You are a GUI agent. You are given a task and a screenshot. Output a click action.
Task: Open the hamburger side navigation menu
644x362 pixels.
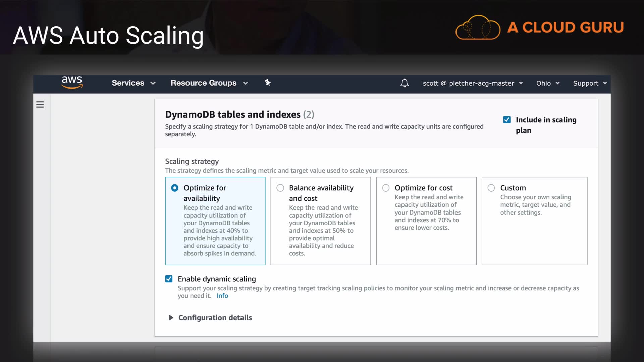point(40,105)
